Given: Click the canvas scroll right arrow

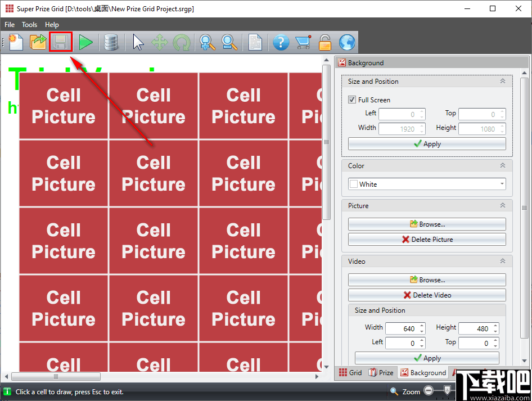Looking at the screenshot, I should (317, 377).
